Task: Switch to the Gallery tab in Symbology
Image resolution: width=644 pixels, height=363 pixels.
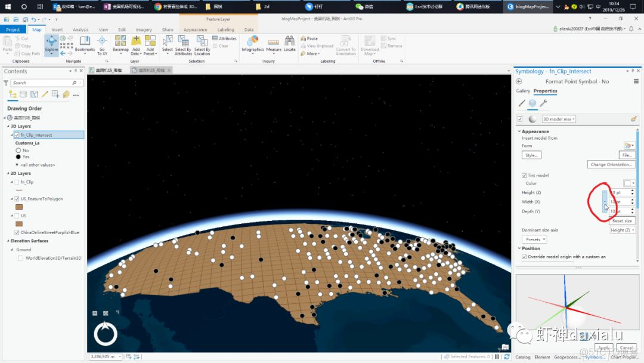Action: pyautogui.click(x=523, y=91)
